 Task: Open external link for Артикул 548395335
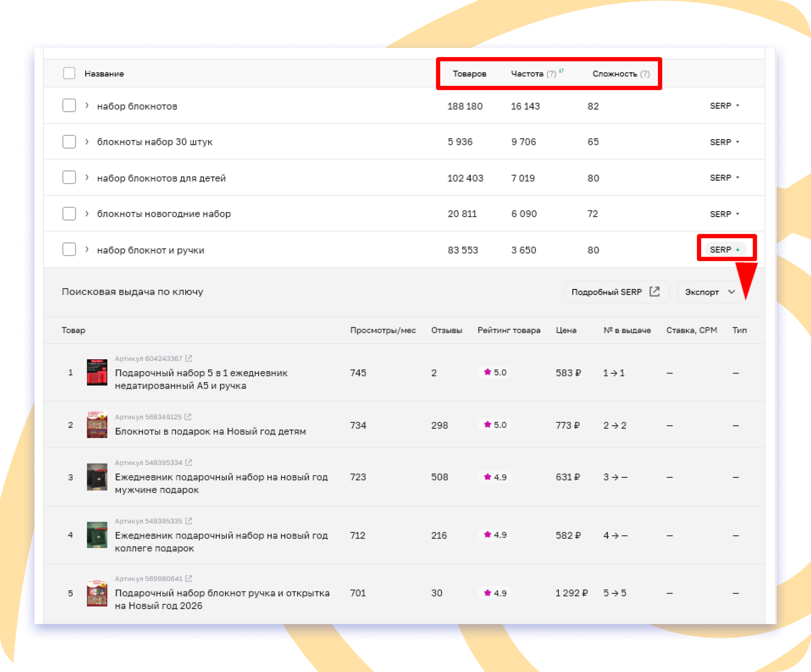[189, 521]
